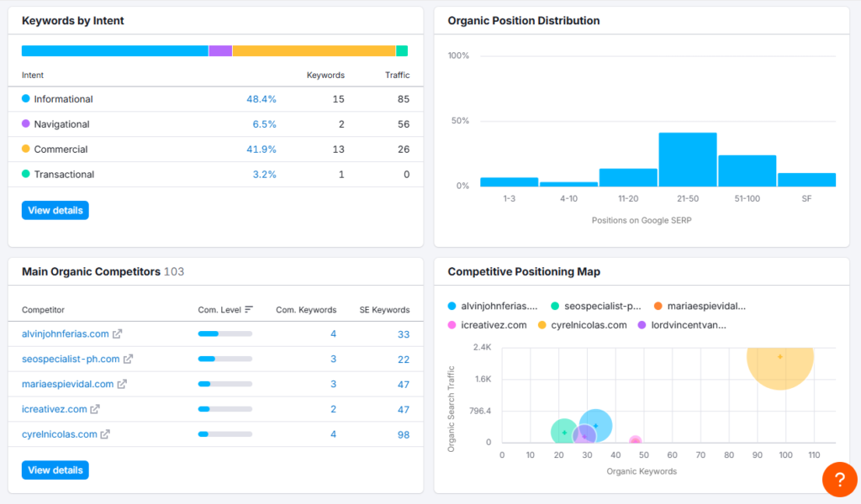Toggle seospecialist-p legend item on map
This screenshot has height=504, width=861.
point(596,307)
